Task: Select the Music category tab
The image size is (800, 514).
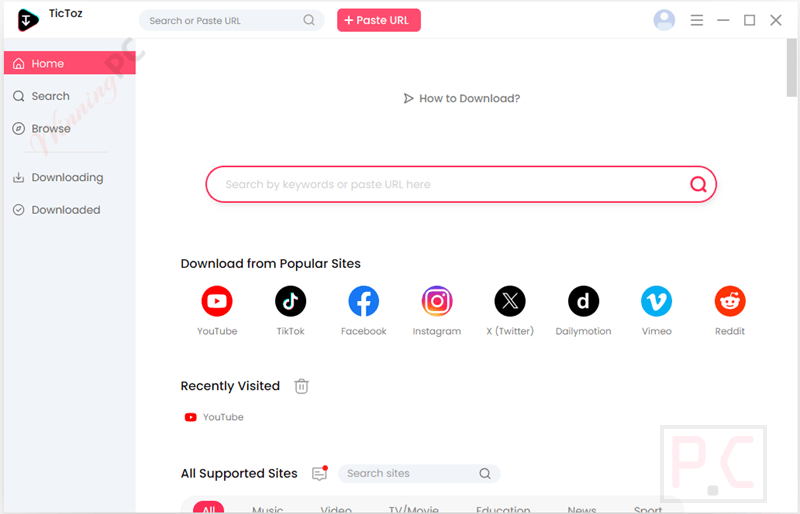Action: (267, 509)
